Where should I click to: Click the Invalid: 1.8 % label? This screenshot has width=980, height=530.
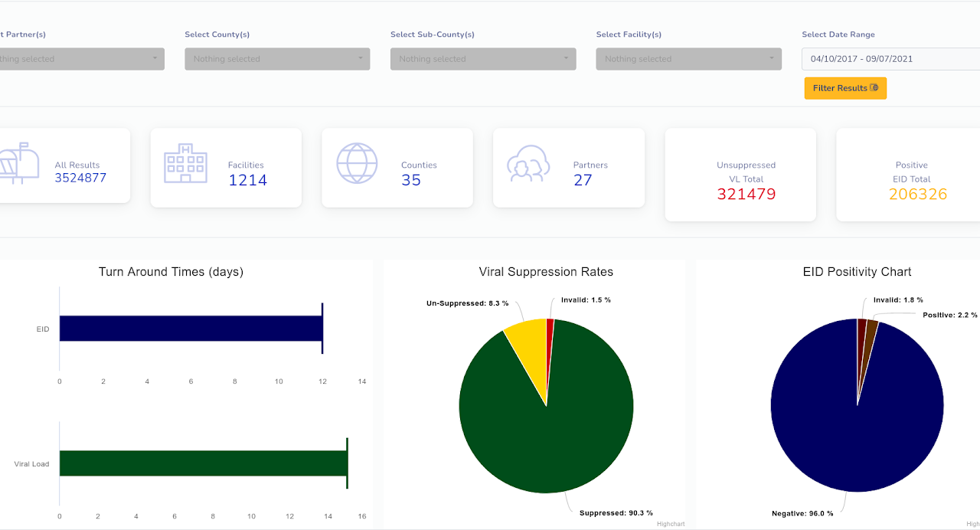pyautogui.click(x=898, y=300)
